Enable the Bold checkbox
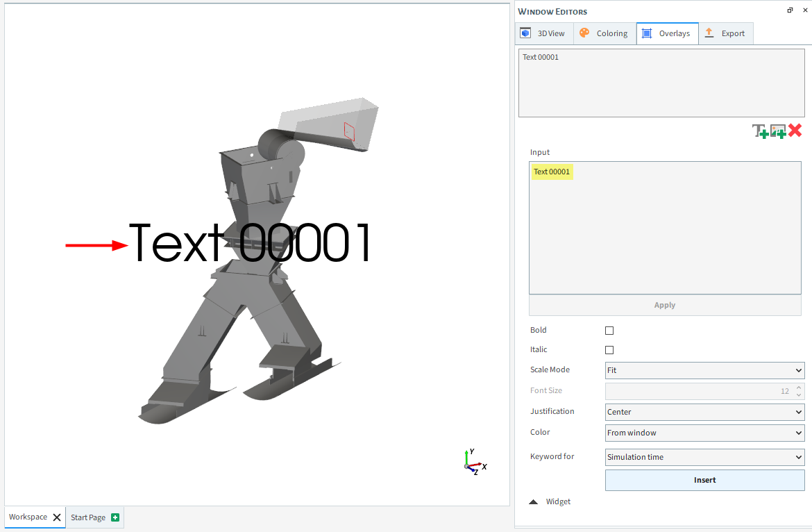Image resolution: width=812 pixels, height=532 pixels. tap(609, 331)
